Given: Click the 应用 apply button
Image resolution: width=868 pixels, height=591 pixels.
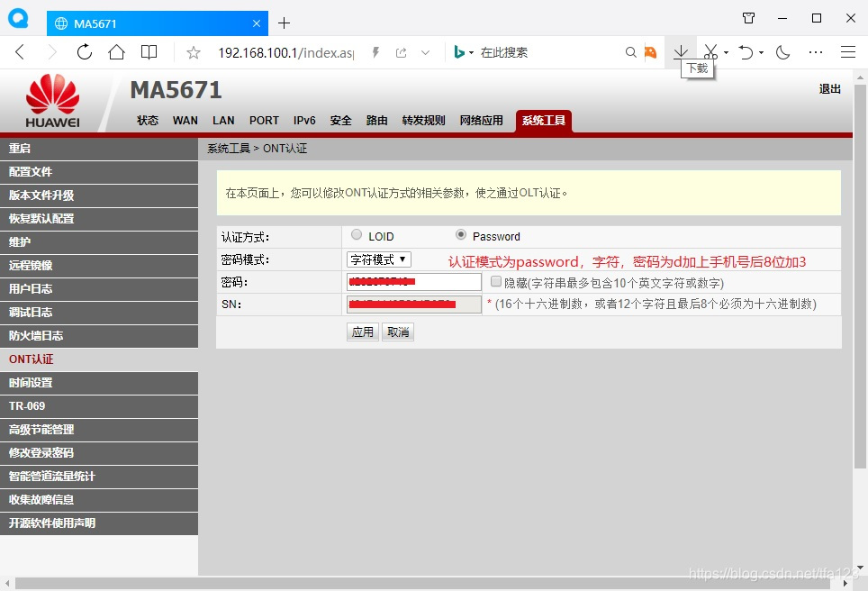Looking at the screenshot, I should coord(363,332).
